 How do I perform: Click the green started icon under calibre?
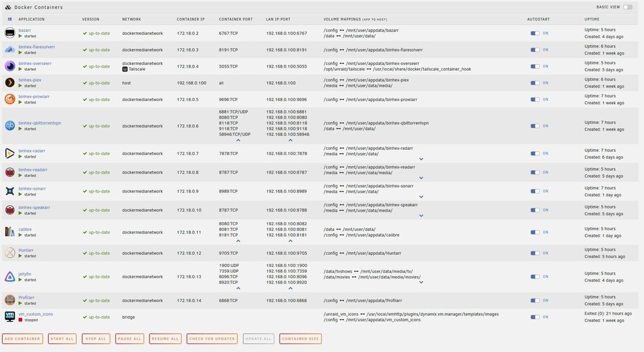pyautogui.click(x=20, y=235)
